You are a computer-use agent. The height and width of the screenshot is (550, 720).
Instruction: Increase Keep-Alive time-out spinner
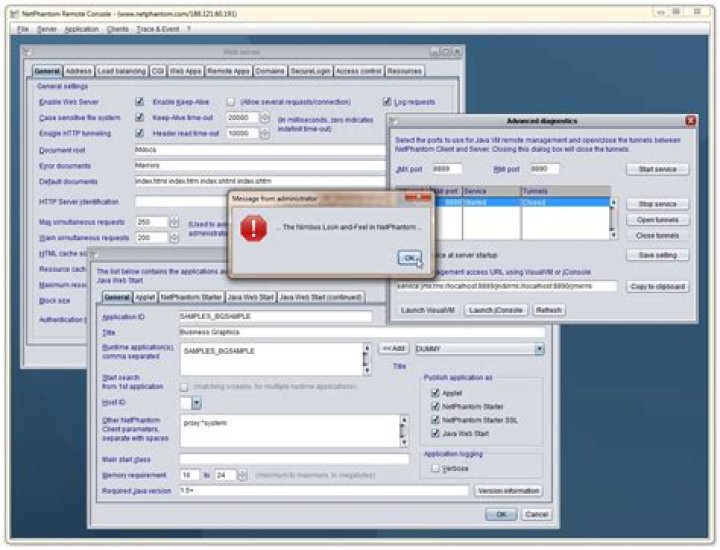click(265, 115)
